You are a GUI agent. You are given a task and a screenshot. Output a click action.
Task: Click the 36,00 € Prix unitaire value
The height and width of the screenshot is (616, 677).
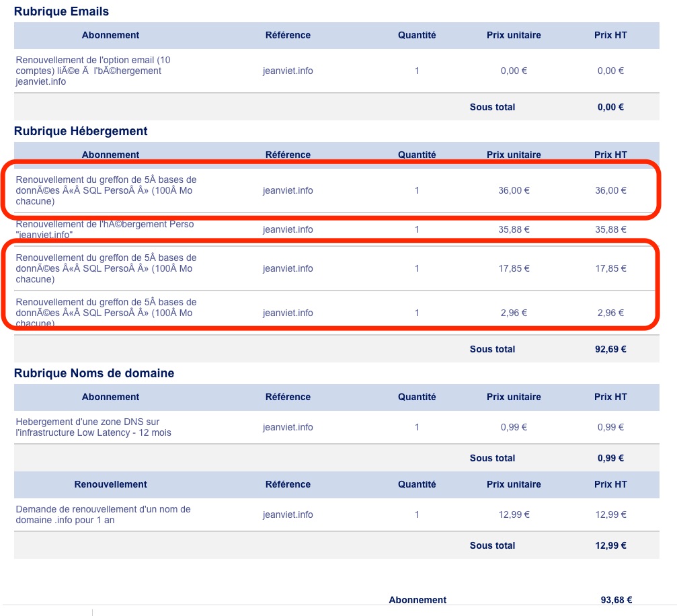514,190
